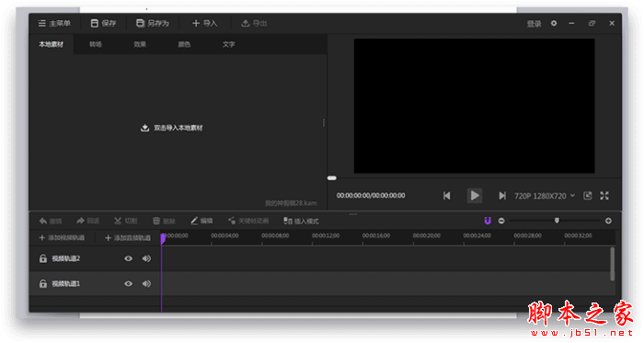This screenshot has width=644, height=343.
Task: Open the 主菜单 main menu
Action: click(54, 23)
